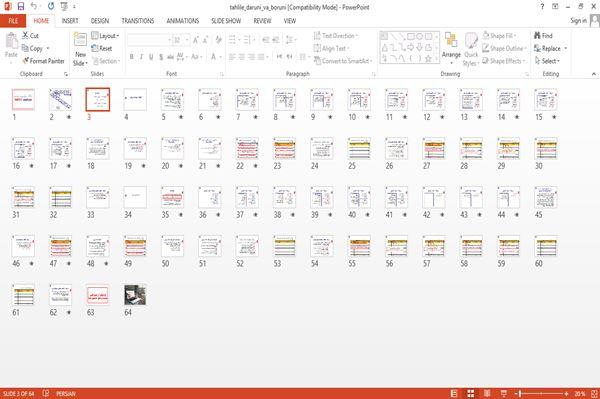600x399 pixels.
Task: Click Decrease Font Size icon
Action: 205,40
